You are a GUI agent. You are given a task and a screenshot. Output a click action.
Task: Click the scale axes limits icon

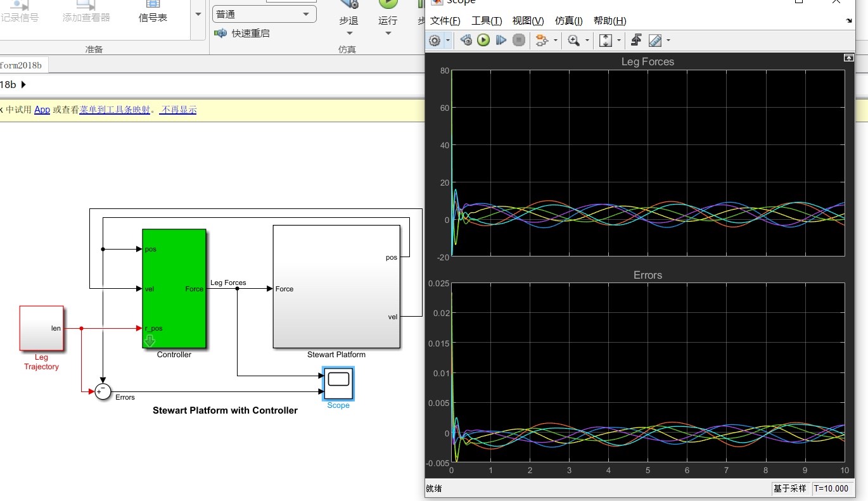click(x=606, y=41)
